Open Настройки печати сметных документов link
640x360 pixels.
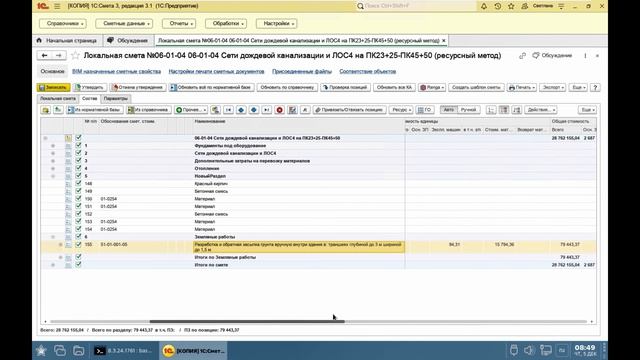[x=216, y=71]
